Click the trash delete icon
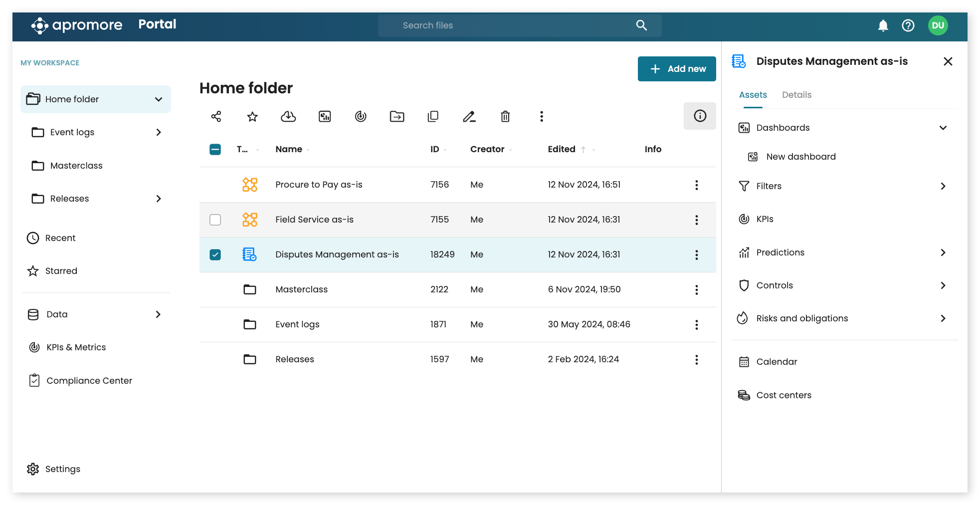 point(505,116)
